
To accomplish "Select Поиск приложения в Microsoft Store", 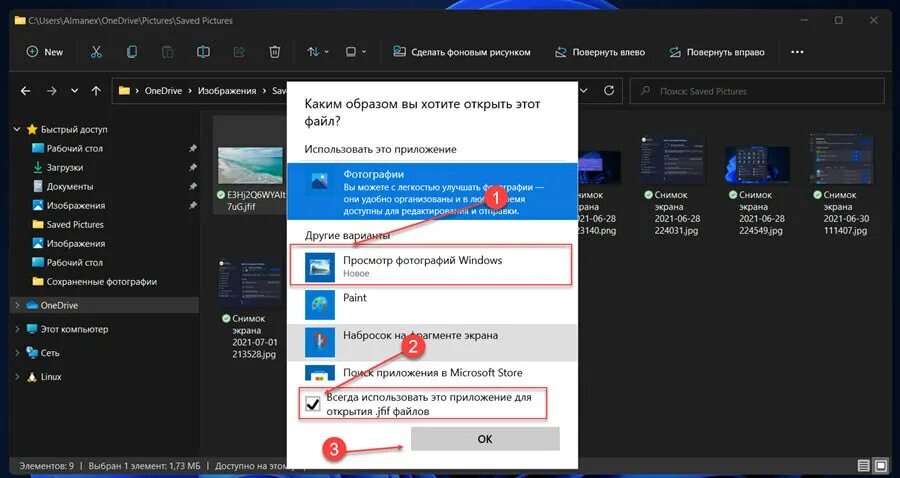I will coord(432,372).
